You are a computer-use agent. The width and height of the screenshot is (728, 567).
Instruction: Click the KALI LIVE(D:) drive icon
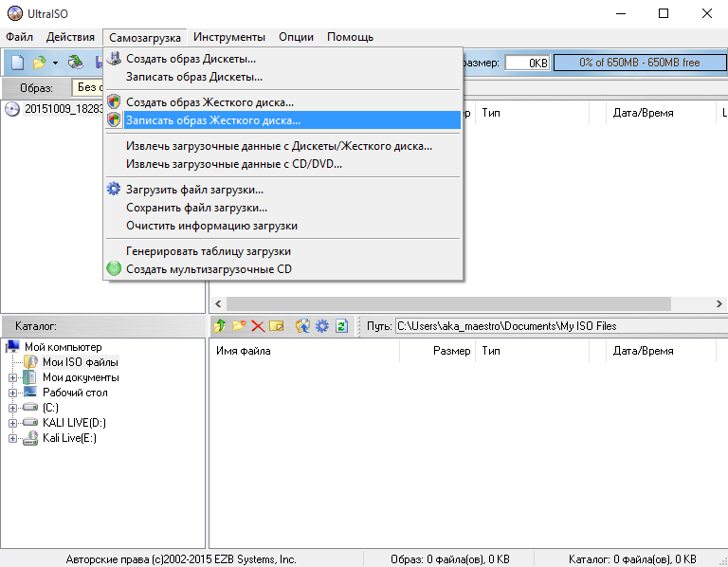(x=30, y=422)
